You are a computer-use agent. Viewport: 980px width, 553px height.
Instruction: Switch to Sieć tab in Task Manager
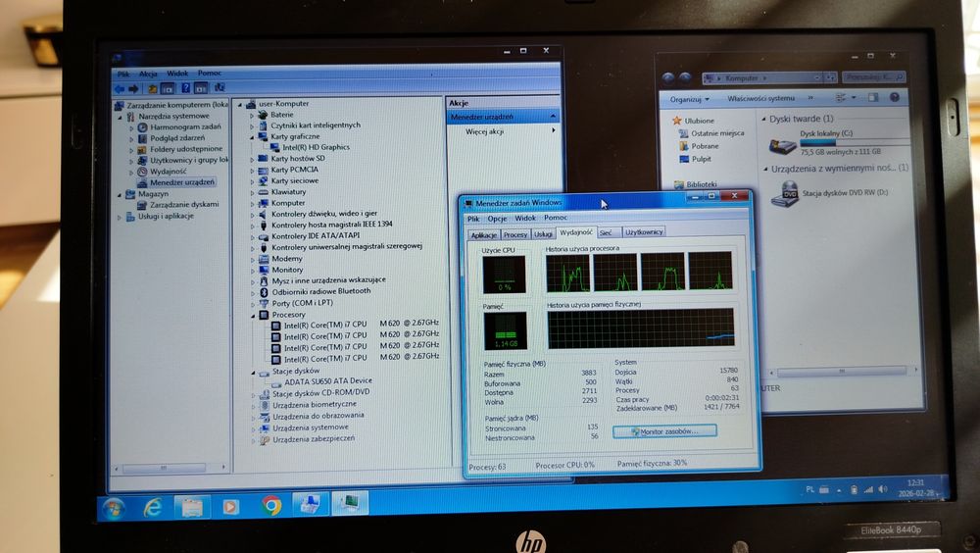point(607,232)
